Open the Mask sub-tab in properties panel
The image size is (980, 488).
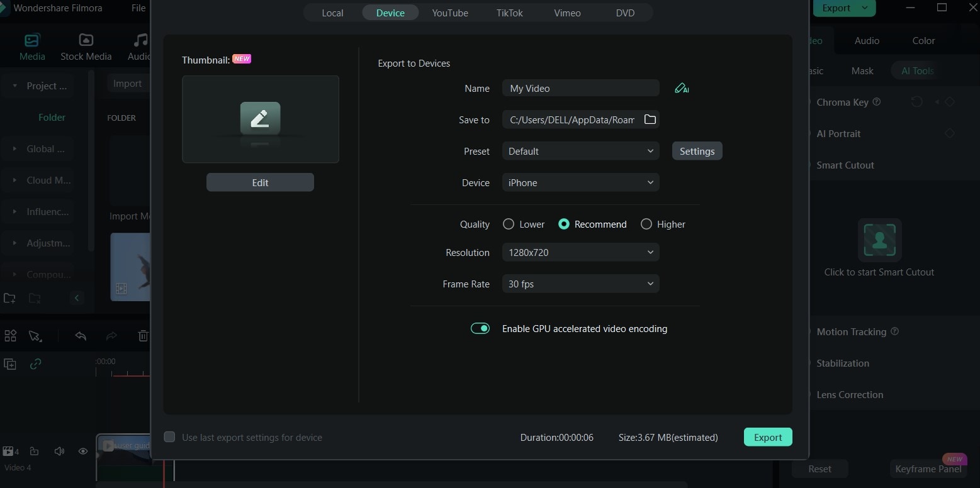click(x=862, y=70)
